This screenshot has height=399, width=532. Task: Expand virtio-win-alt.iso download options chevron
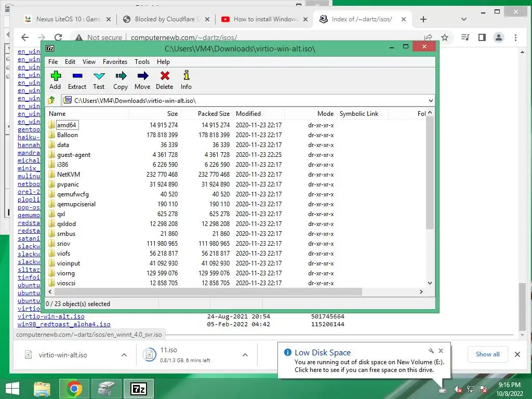[124, 355]
